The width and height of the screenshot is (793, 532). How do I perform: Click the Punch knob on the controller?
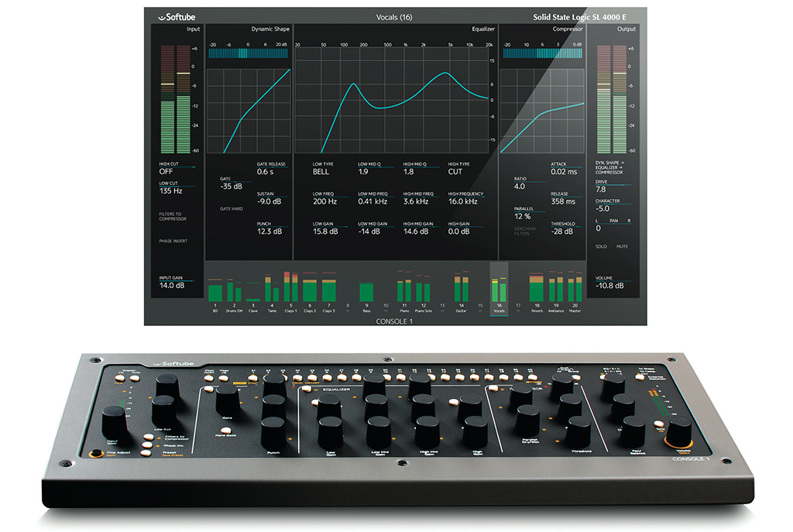(273, 434)
